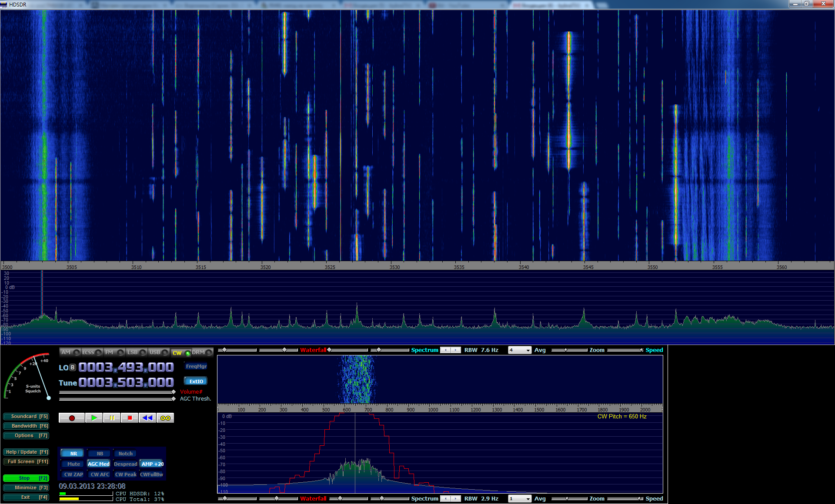Open Soundcard [F5] settings
Image resolution: width=835 pixels, height=504 pixels.
26,417
